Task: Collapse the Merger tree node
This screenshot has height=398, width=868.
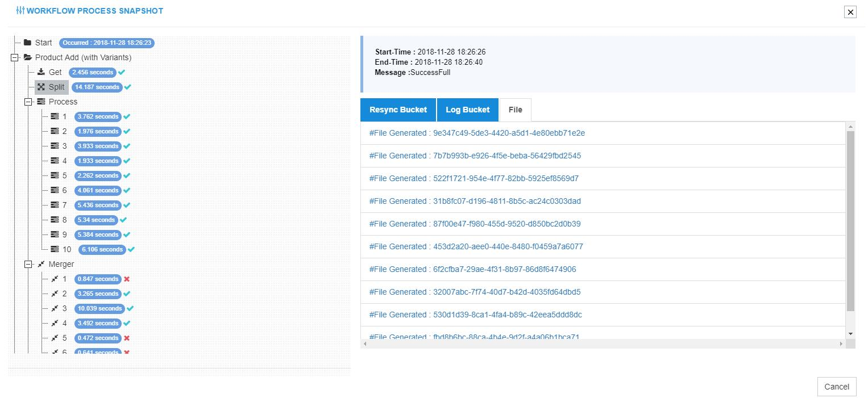Action: 28,264
